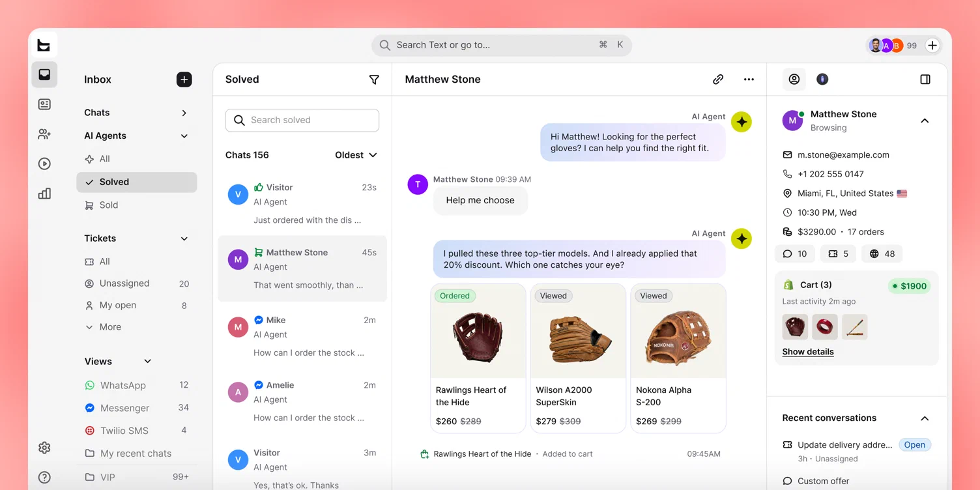Viewport: 980px width, 490px height.
Task: Collapse Recent conversations section
Action: coord(925,418)
